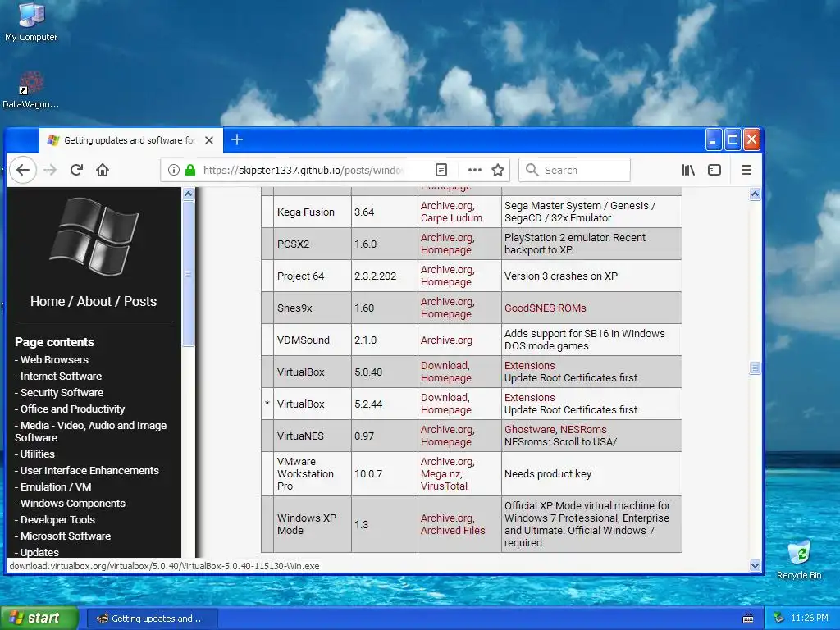Jump to Office and Productivity section

72,409
